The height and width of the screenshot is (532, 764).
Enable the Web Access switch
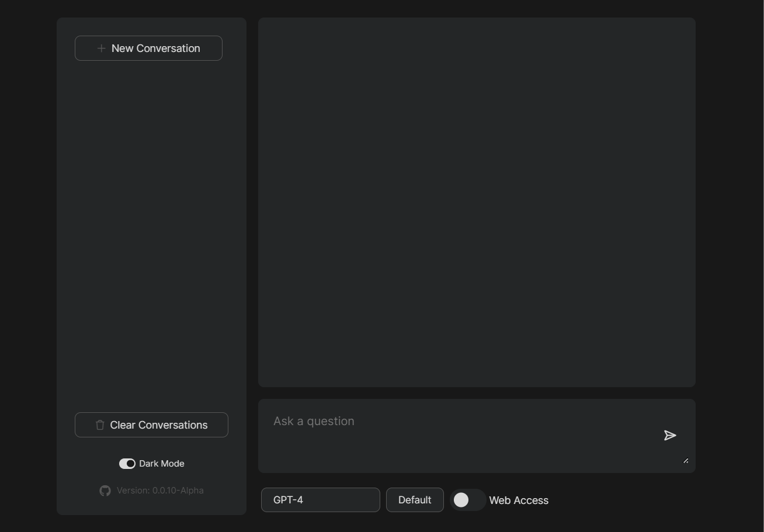tap(468, 500)
